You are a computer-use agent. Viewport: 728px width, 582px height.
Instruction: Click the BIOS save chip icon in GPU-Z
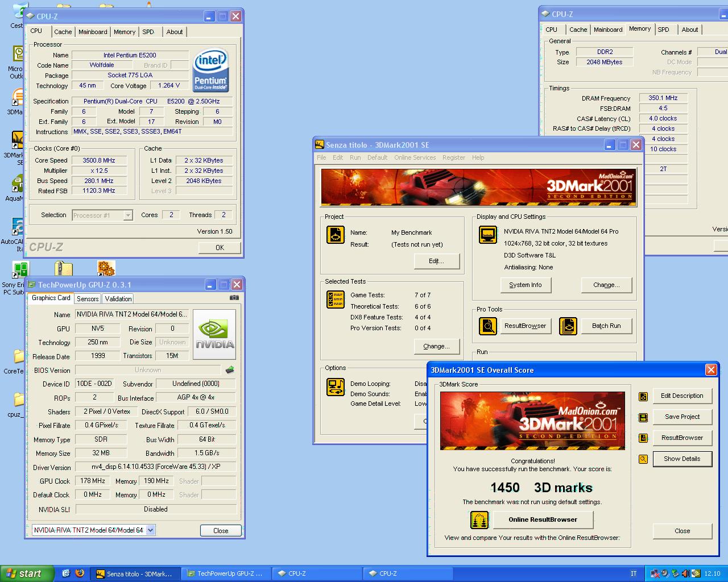click(230, 369)
